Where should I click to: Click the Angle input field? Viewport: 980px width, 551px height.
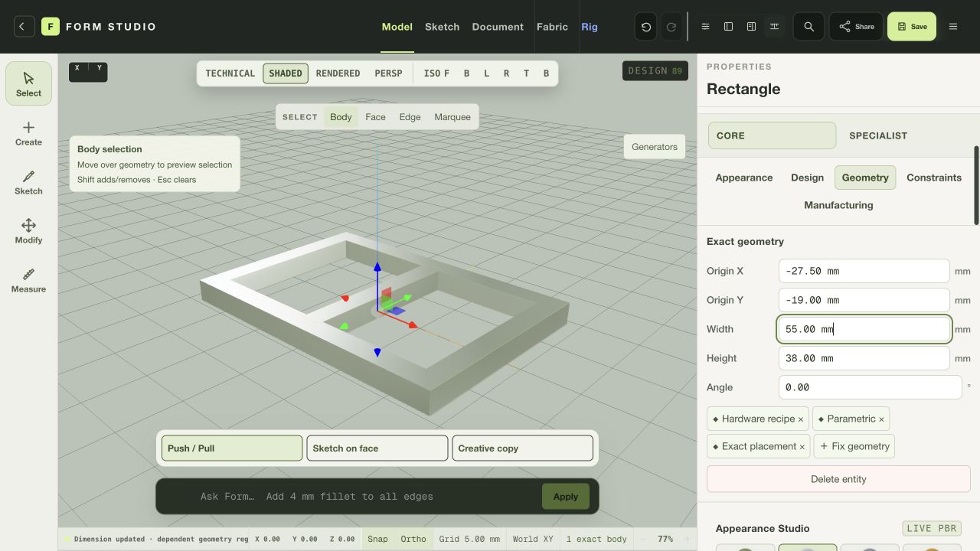870,387
